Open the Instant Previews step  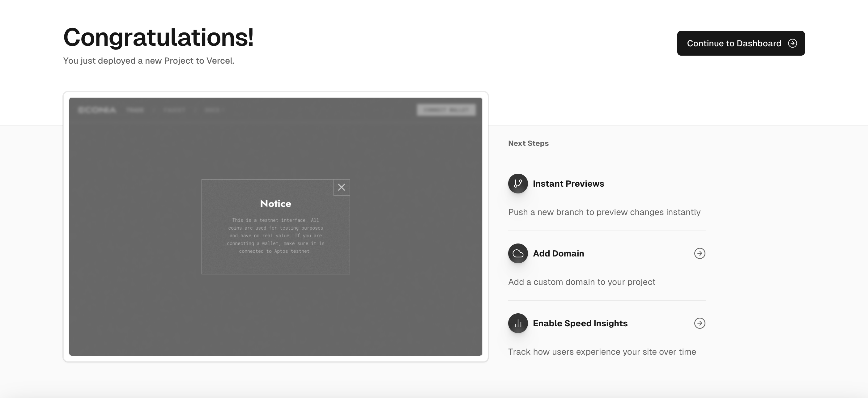pos(568,184)
